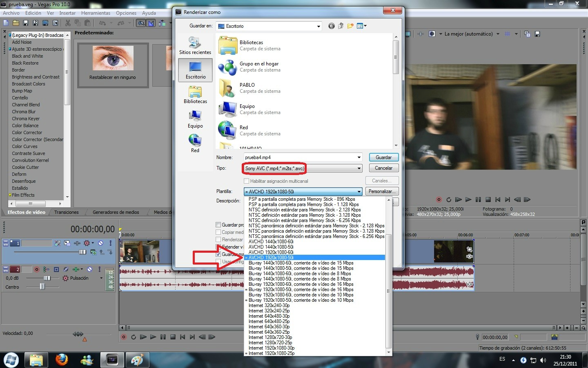The image size is (588, 368).
Task: Select Equipo in the dialog's left sidebar
Action: point(195,119)
